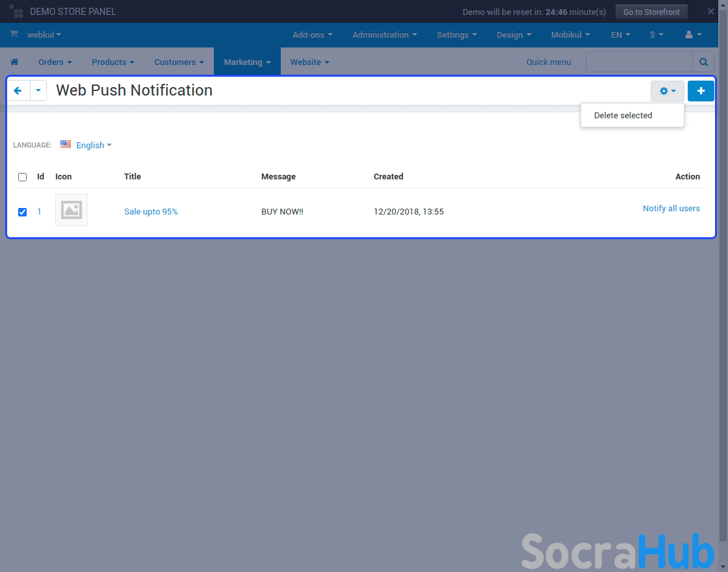The width and height of the screenshot is (728, 572).
Task: Click the Notify all users link
Action: [671, 209]
